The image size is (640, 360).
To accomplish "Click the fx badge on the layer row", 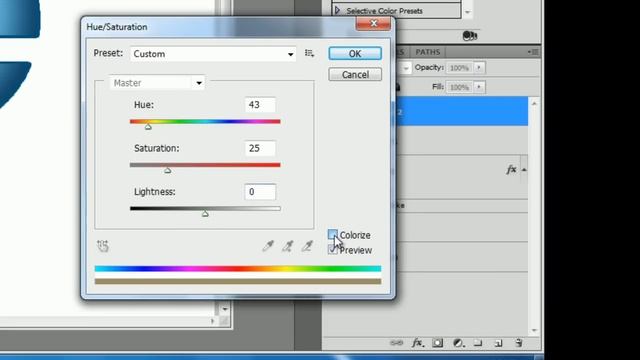I will (x=511, y=169).
